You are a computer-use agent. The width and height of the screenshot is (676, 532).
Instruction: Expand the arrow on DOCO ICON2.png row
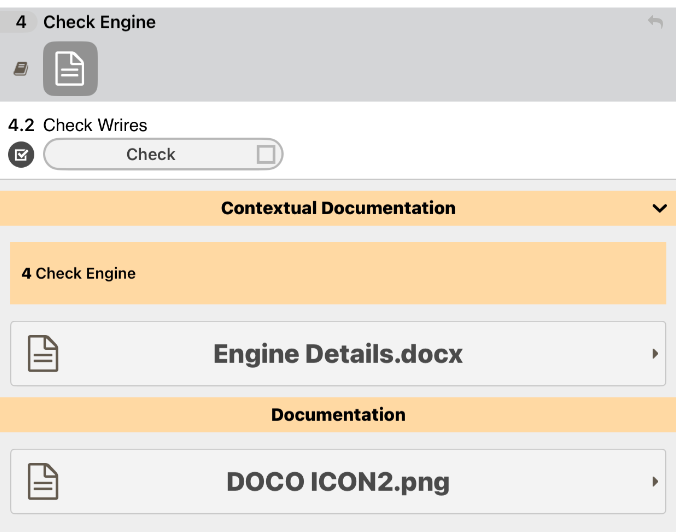655,482
